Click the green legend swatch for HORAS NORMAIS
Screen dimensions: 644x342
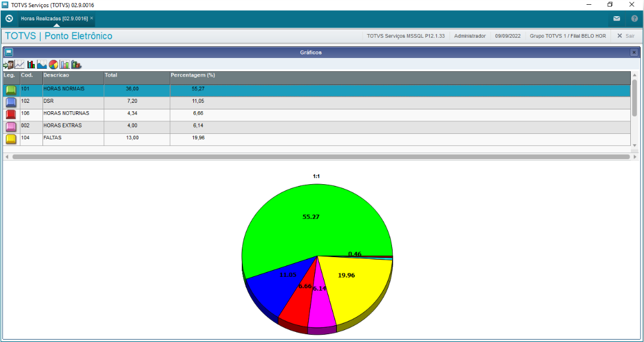(11, 90)
